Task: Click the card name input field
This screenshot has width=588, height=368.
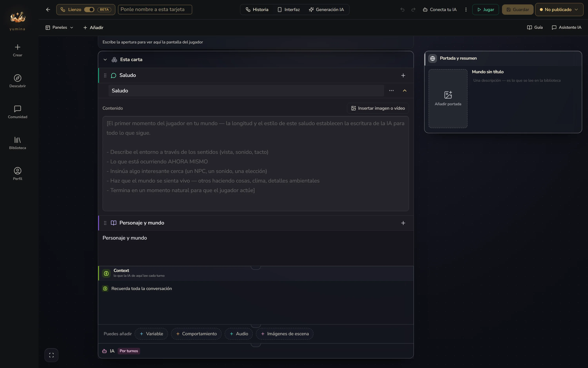Action: [x=155, y=9]
